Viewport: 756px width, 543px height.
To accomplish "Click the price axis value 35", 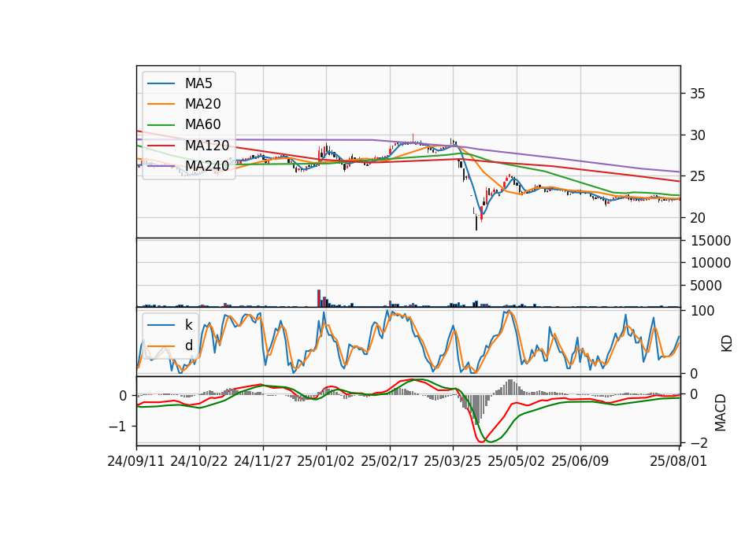I will (698, 94).
